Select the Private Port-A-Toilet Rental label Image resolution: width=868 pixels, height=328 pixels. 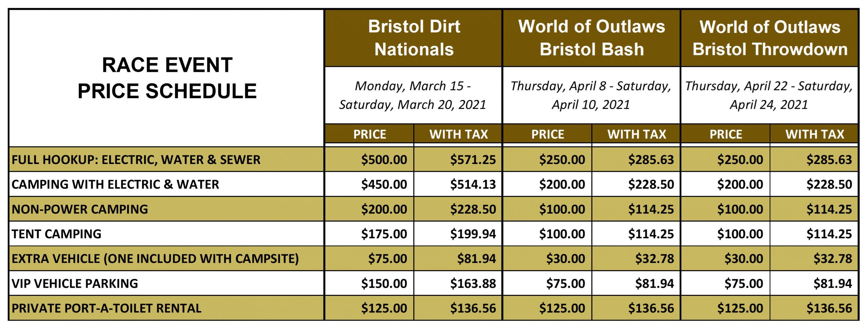(106, 308)
